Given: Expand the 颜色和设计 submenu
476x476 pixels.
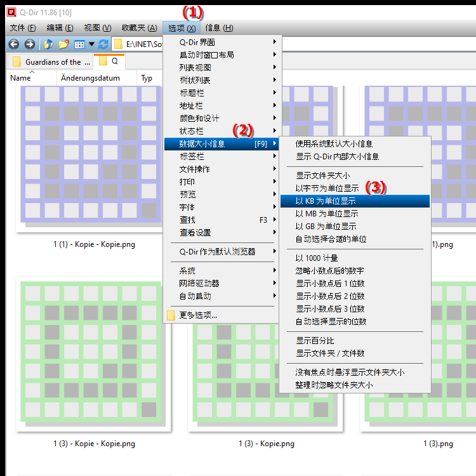Looking at the screenshot, I should pos(221,118).
